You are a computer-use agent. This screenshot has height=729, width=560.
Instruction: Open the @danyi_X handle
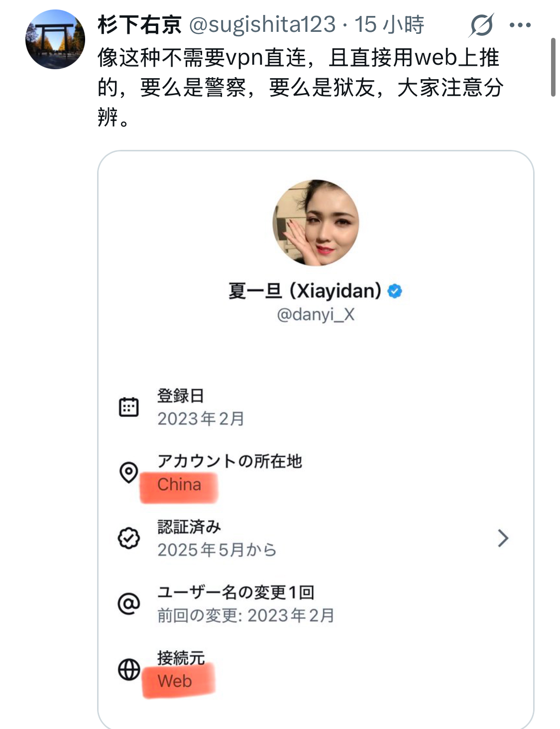tap(316, 314)
